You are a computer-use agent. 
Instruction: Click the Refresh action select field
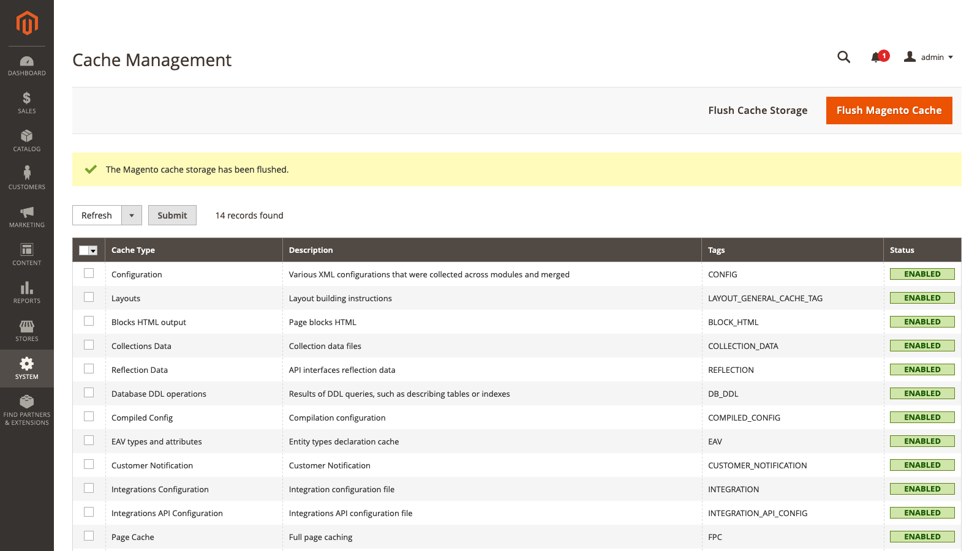[107, 216]
